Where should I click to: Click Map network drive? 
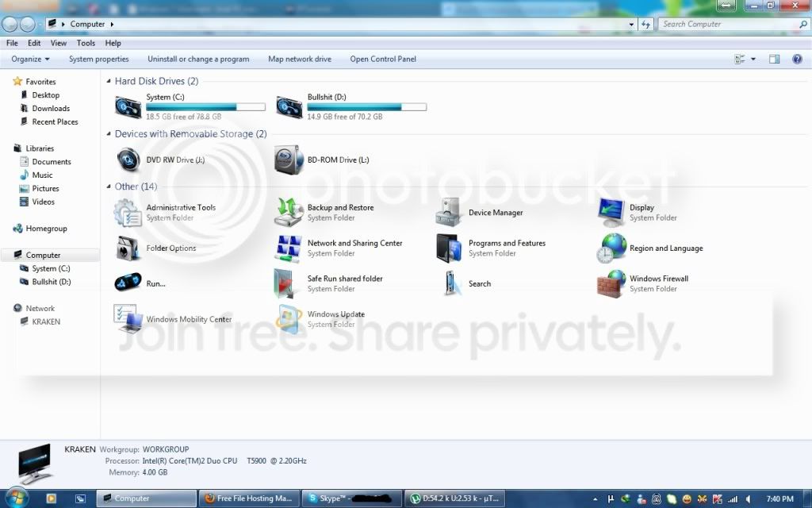coord(300,59)
